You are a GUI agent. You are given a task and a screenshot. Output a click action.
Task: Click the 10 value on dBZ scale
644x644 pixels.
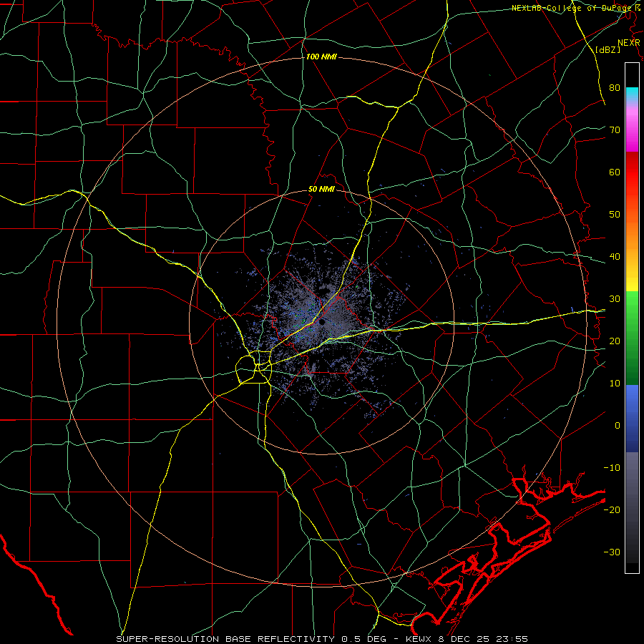[615, 384]
